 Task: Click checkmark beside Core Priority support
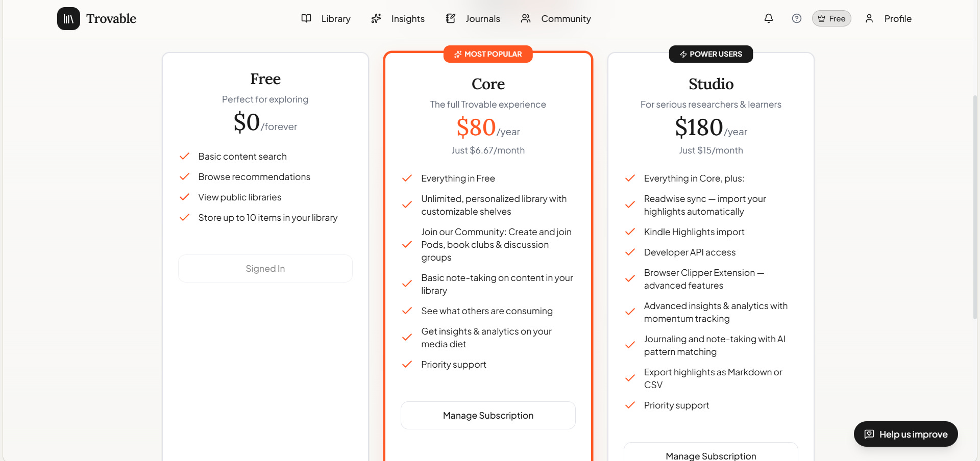point(407,364)
